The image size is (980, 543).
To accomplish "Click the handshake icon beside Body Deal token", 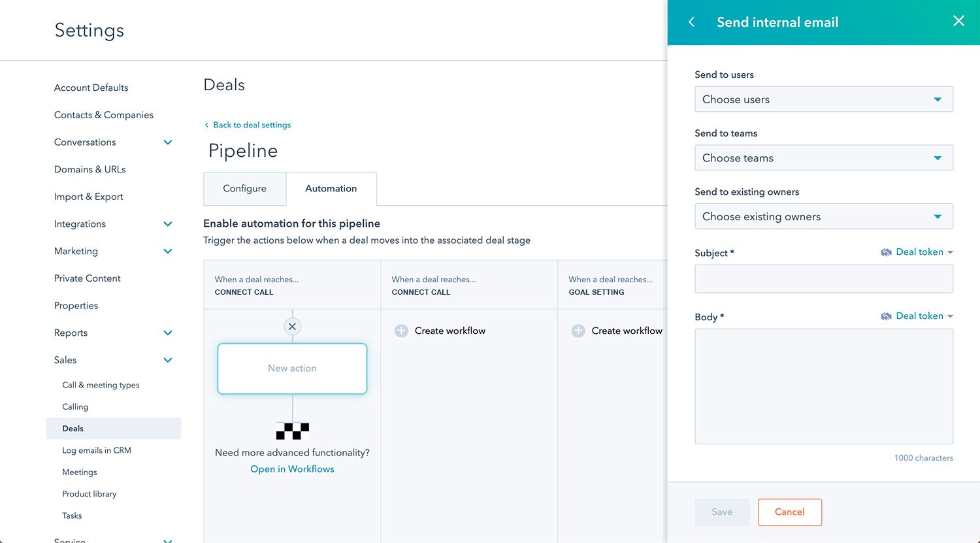I will 887,316.
